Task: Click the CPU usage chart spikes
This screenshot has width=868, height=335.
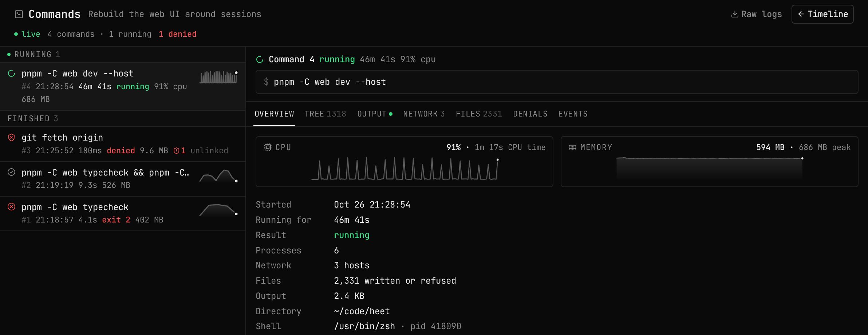Action: 405,169
